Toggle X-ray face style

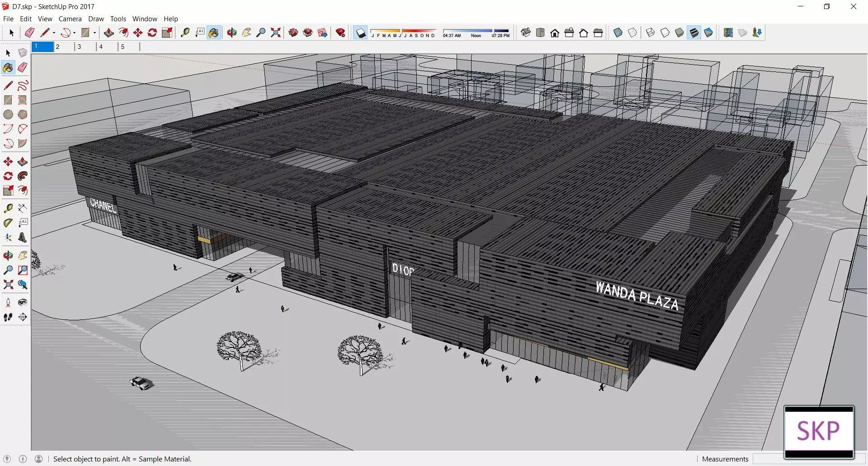(x=618, y=33)
